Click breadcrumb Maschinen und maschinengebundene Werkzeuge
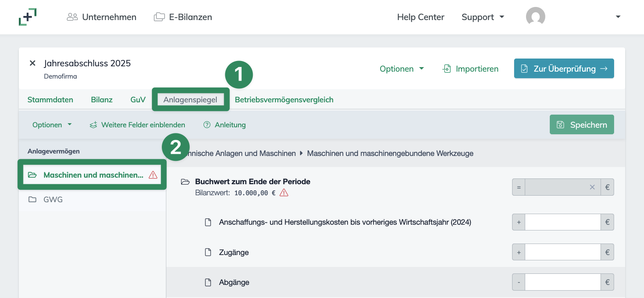This screenshot has height=298, width=644. (390, 154)
